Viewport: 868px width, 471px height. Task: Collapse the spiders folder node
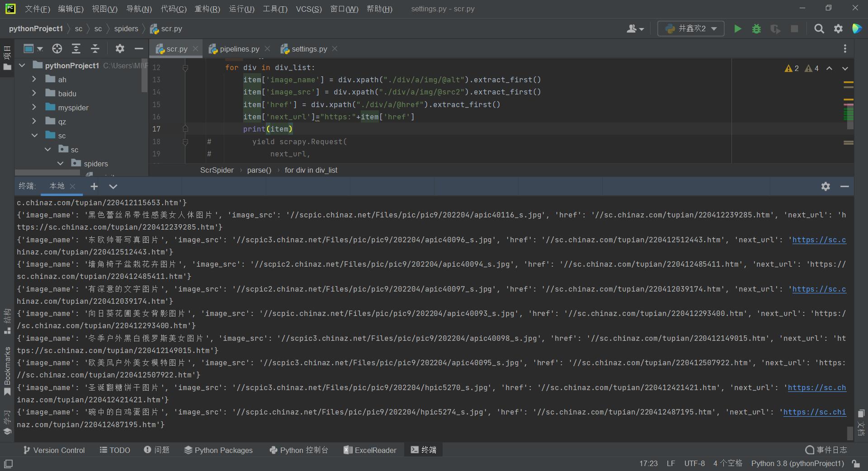coord(61,164)
